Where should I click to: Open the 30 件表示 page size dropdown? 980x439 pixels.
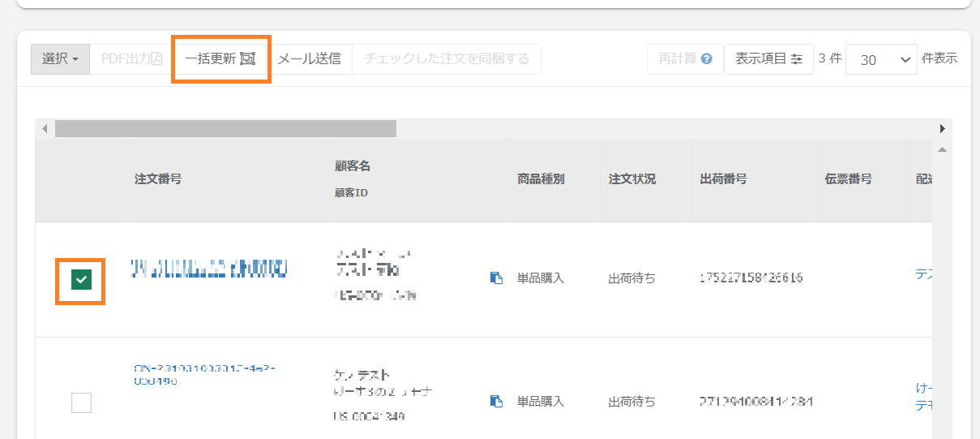(880, 59)
